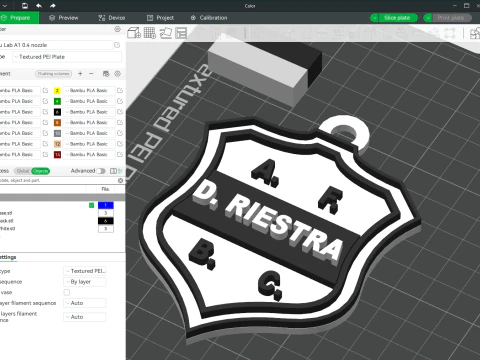480x360 pixels.
Task: Click the Add plate grid icon
Action: (150, 33)
